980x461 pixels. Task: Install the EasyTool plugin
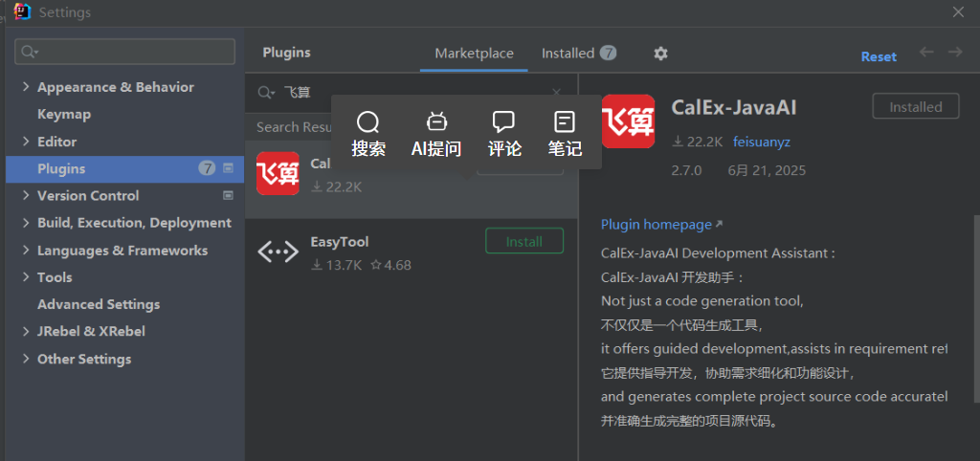[x=524, y=241]
